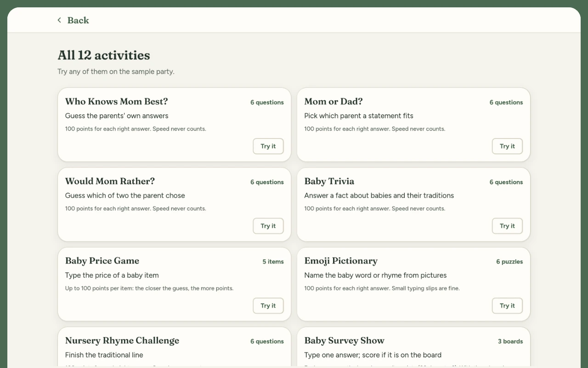Image resolution: width=588 pixels, height=368 pixels.
Task: Click the "Mom or Dad?" card title
Action: [334, 102]
